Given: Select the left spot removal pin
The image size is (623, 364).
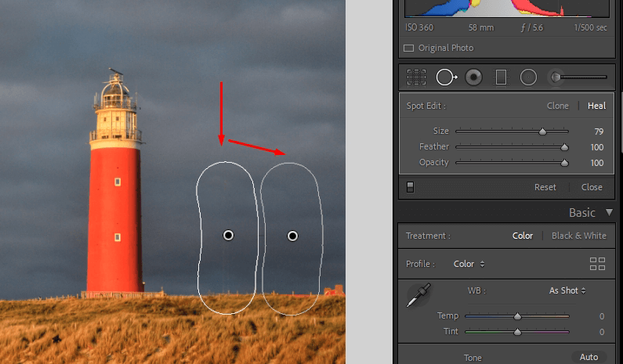Looking at the screenshot, I should (228, 235).
